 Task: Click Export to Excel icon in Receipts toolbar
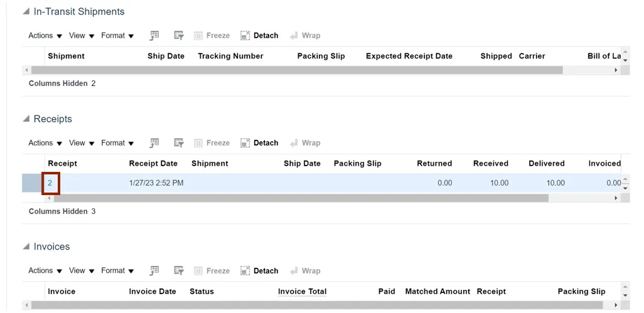pyautogui.click(x=154, y=143)
